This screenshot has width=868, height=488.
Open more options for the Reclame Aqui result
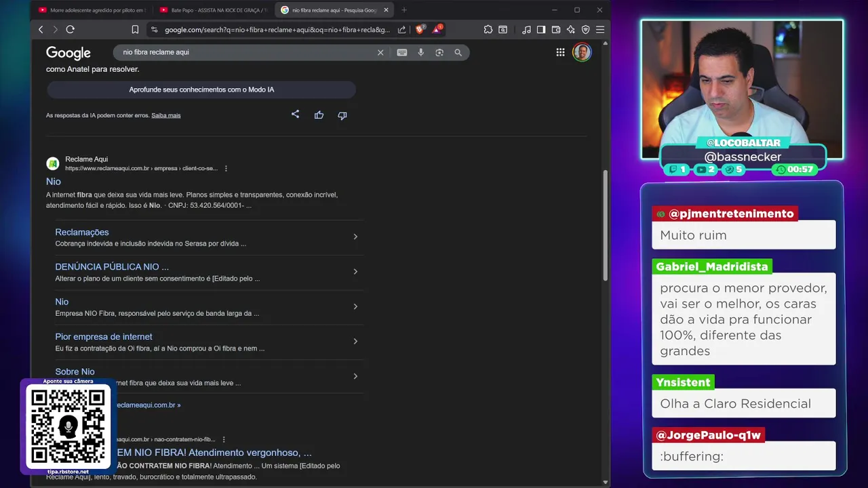pos(226,168)
